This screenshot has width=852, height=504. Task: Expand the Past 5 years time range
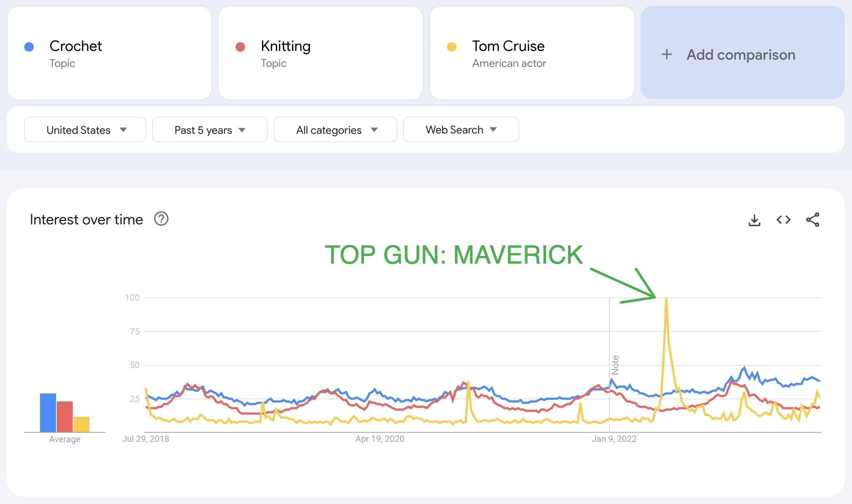click(210, 130)
